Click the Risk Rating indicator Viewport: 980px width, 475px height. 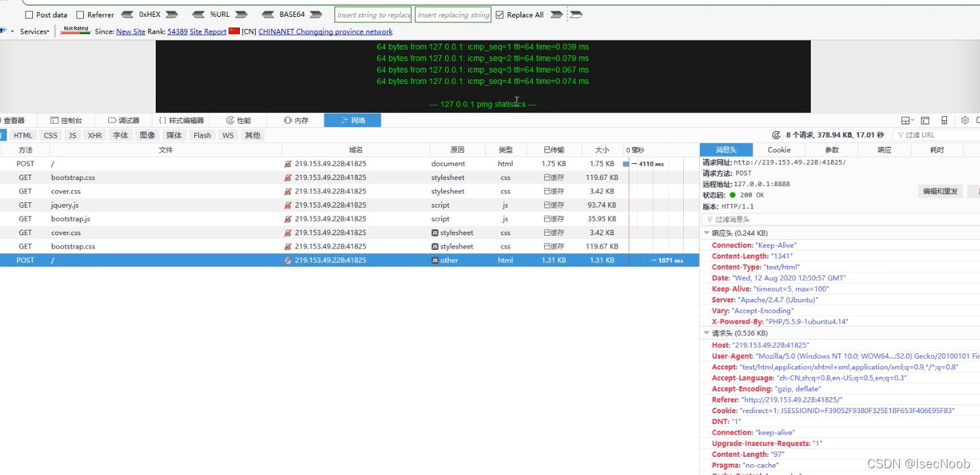tap(75, 30)
